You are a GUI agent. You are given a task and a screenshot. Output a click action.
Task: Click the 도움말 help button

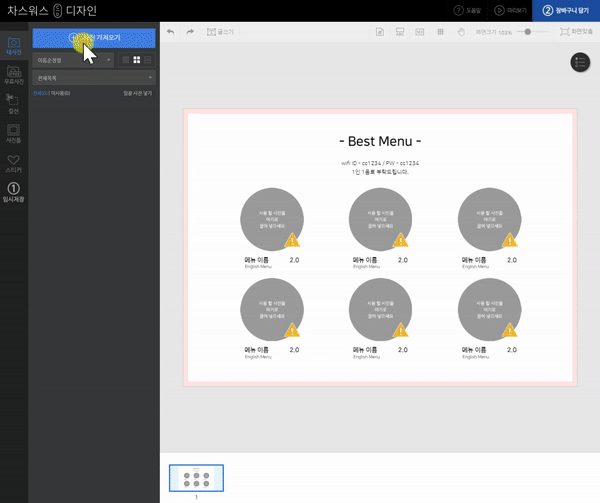[467, 10]
